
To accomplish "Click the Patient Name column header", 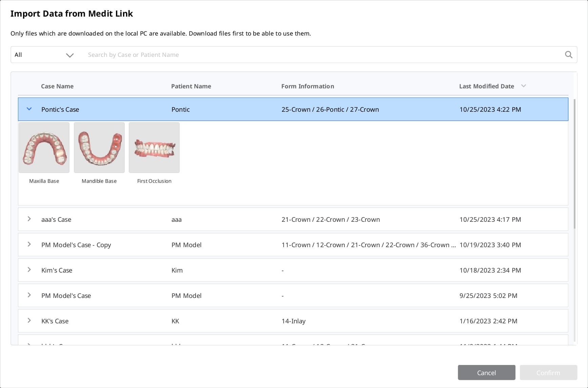I will pyautogui.click(x=191, y=86).
